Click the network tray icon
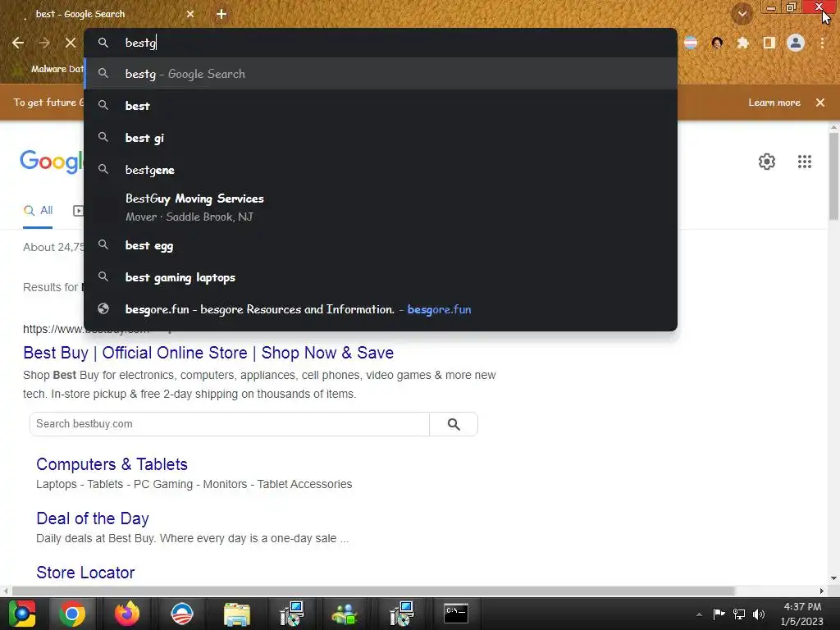 point(739,614)
